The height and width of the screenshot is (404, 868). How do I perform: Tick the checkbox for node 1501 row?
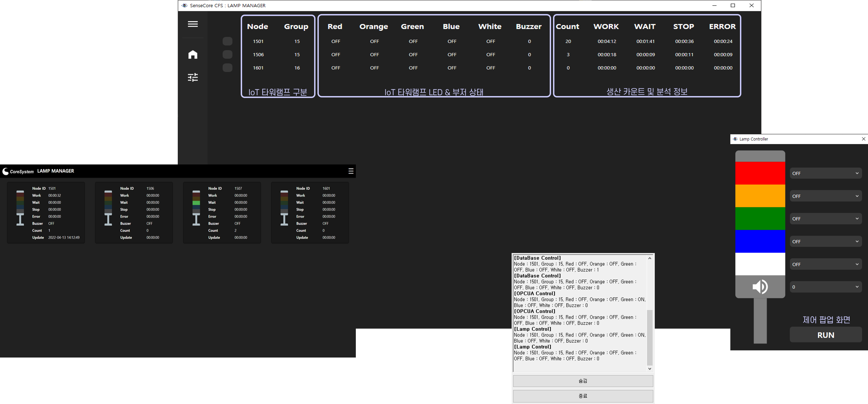pos(228,41)
